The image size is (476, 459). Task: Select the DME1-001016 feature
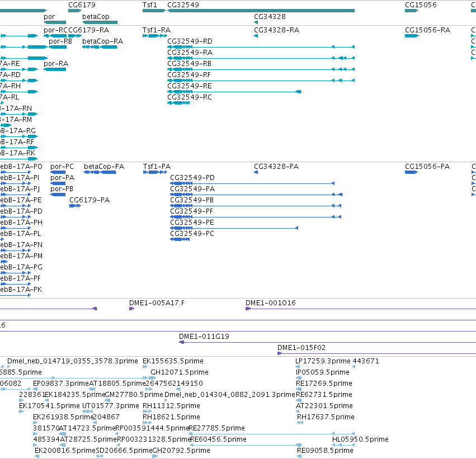(271, 303)
